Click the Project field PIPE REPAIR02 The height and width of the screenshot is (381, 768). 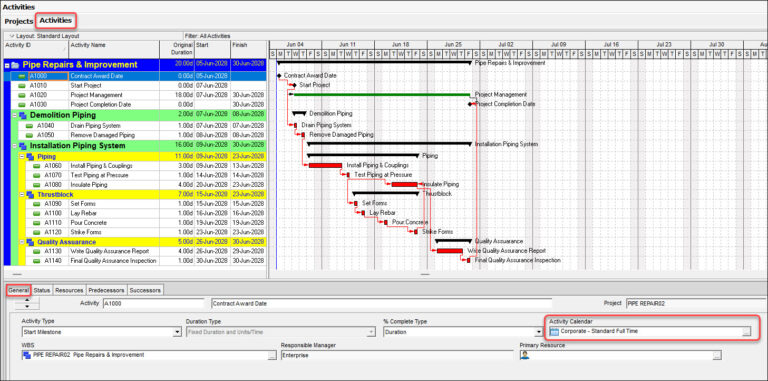point(696,304)
